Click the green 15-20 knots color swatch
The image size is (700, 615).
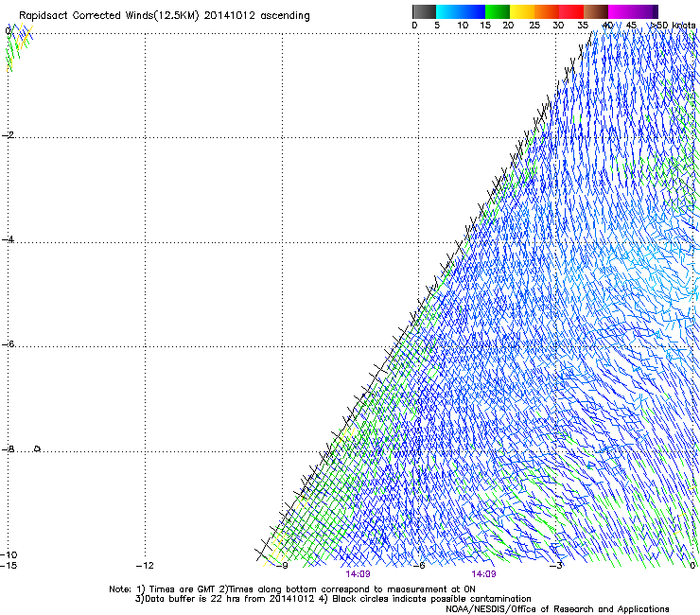(x=498, y=11)
